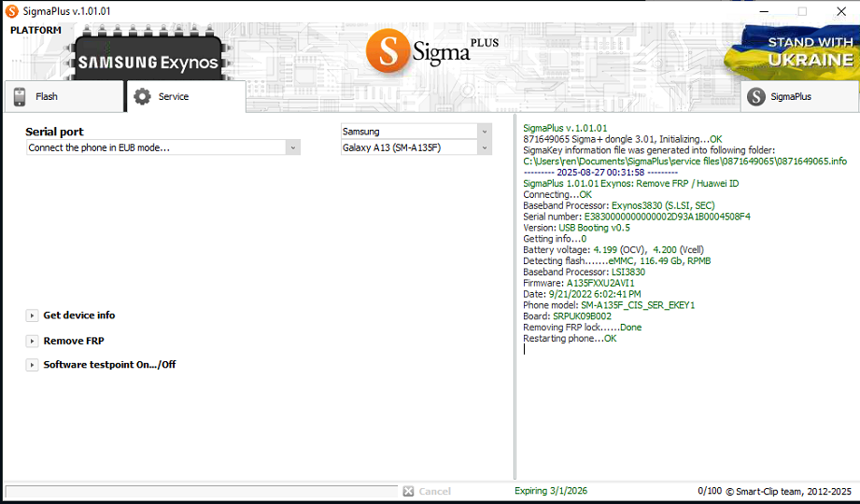Click the Firmware A135FXXU2AVI1 log line
The width and height of the screenshot is (860, 504).
tap(579, 283)
